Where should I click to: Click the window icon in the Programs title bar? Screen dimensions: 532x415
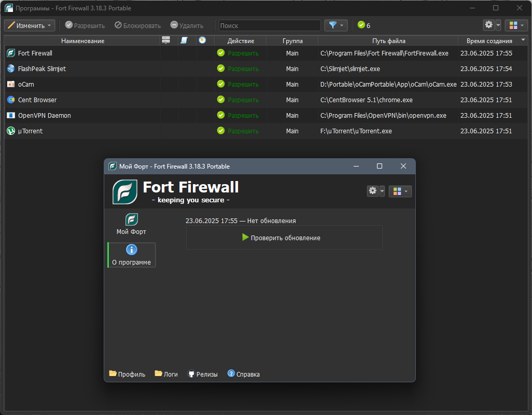(x=9, y=8)
